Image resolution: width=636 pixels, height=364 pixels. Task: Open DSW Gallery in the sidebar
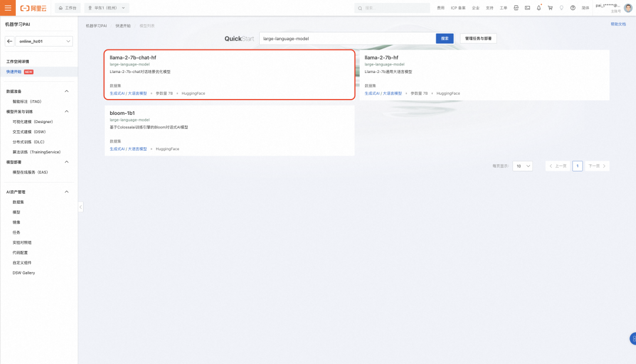24,273
